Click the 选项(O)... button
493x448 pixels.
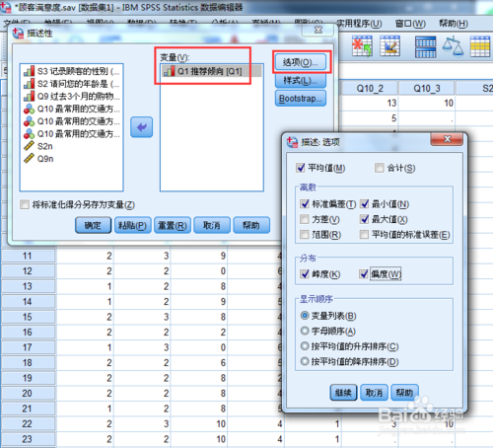[301, 62]
